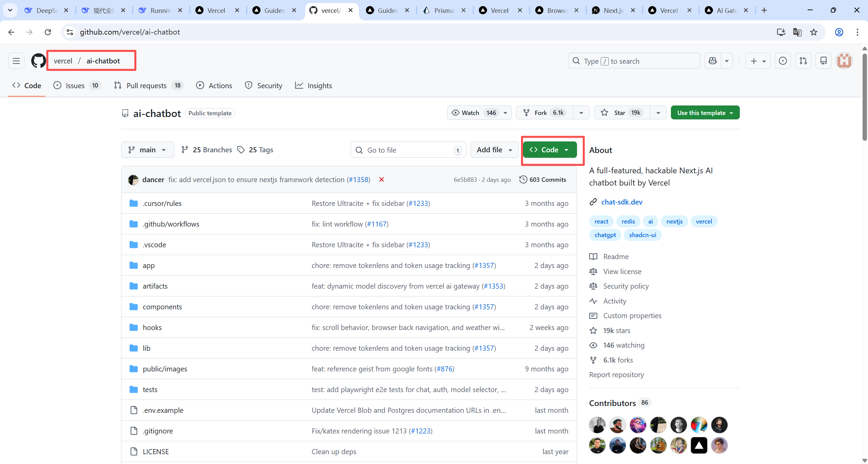Open the notifications inbox icon
Viewport: 868px width, 464px height.
pyautogui.click(x=824, y=61)
